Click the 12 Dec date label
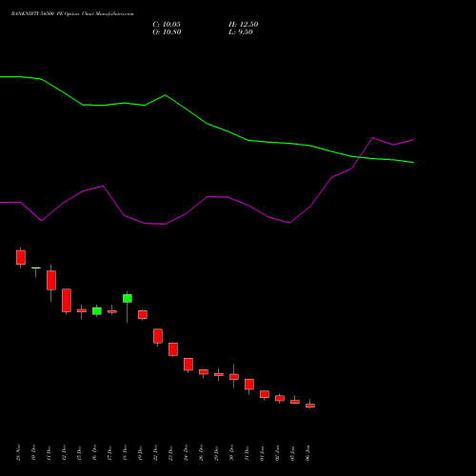Image resolution: width=476 pixels, height=476 pixels. (x=64, y=453)
